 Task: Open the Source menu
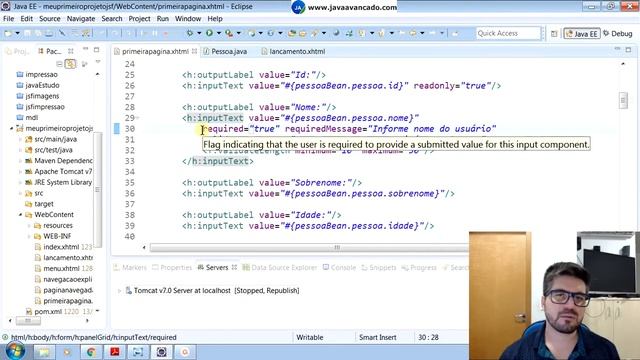click(x=50, y=19)
